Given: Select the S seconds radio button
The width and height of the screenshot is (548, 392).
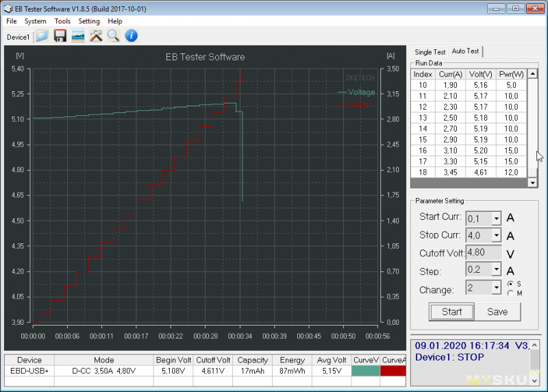Looking at the screenshot, I should pyautogui.click(x=510, y=284).
